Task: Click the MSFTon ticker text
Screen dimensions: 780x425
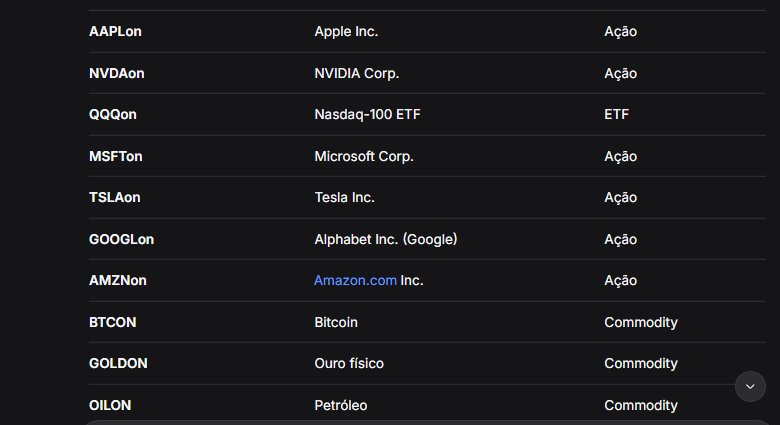Action: (116, 156)
